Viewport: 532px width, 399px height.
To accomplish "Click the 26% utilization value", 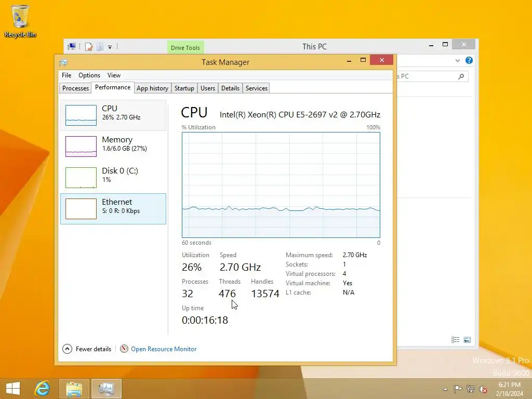I will tap(192, 268).
